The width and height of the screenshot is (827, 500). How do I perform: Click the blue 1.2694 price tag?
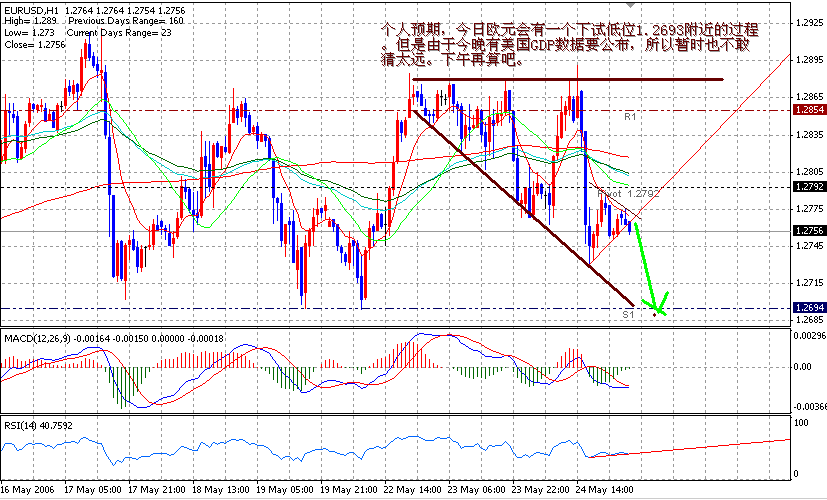point(810,308)
